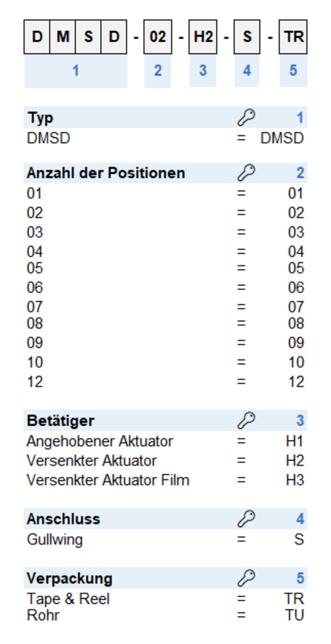Select the H2 part number code box
Screen dimensions: 331x644
pyautogui.click(x=203, y=37)
